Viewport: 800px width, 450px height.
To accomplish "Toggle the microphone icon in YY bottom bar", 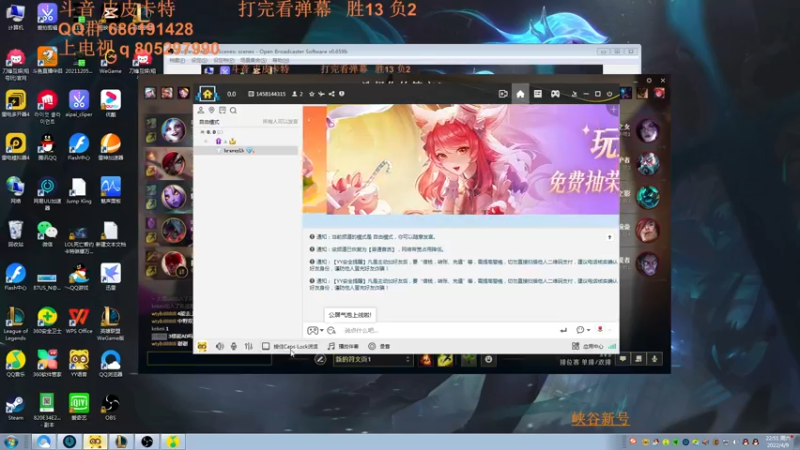I will [234, 346].
